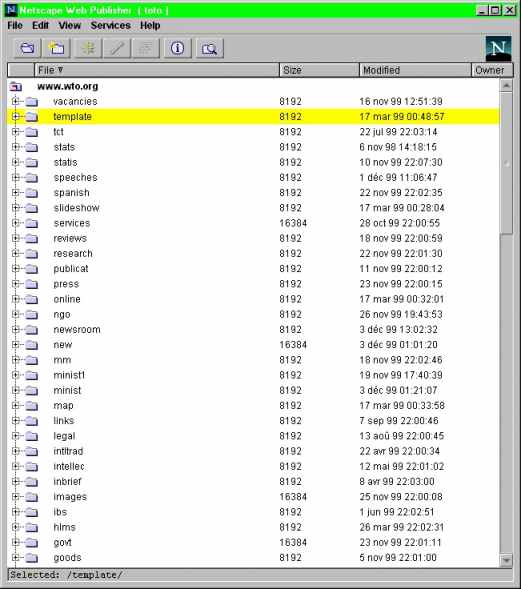
Task: Open the File menu
Action: tap(15, 26)
